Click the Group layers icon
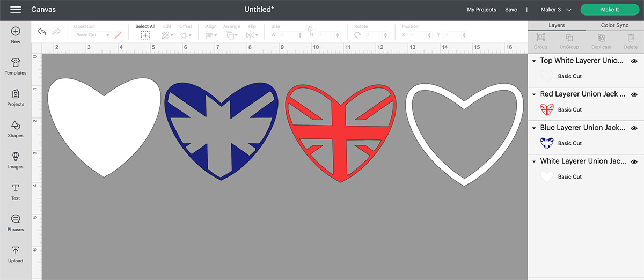This screenshot has width=644, height=280. point(540,38)
